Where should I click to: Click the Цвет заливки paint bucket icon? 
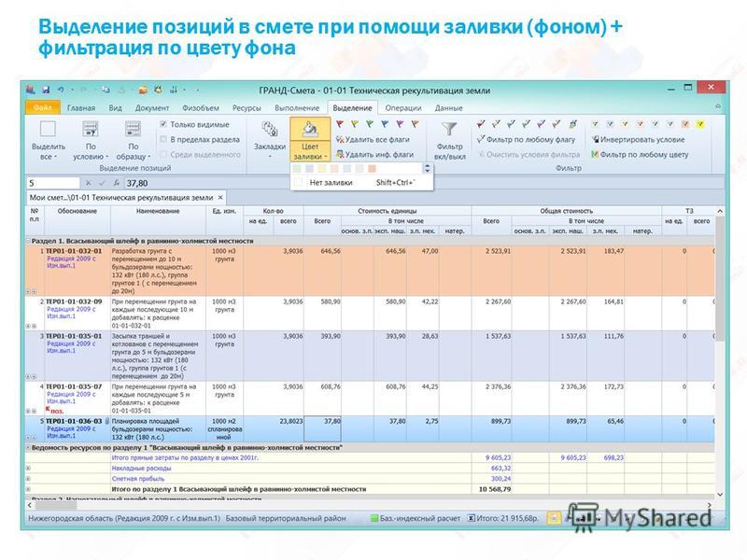point(310,129)
